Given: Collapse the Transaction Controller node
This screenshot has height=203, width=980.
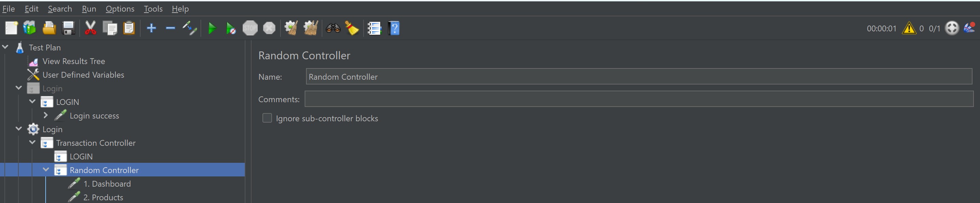Looking at the screenshot, I should 32,143.
